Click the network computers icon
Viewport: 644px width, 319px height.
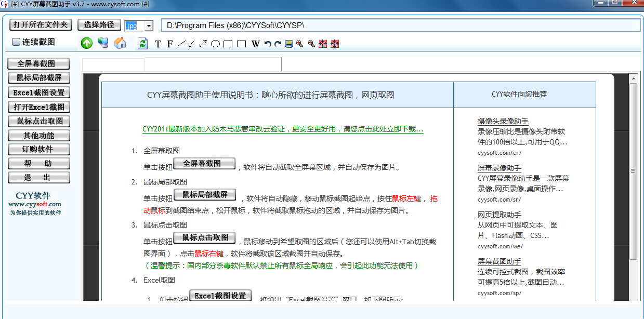click(103, 43)
